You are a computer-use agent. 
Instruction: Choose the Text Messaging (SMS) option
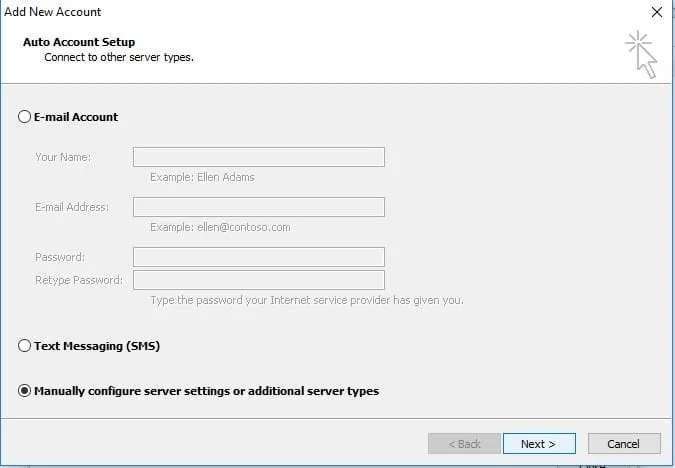pyautogui.click(x=25, y=346)
